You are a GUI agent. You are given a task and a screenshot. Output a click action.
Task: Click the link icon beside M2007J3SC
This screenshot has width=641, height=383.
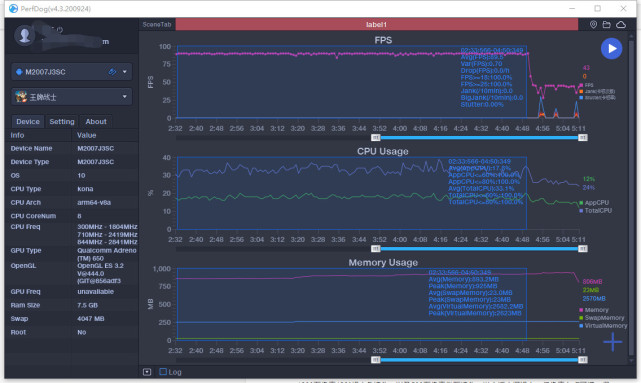pos(112,72)
